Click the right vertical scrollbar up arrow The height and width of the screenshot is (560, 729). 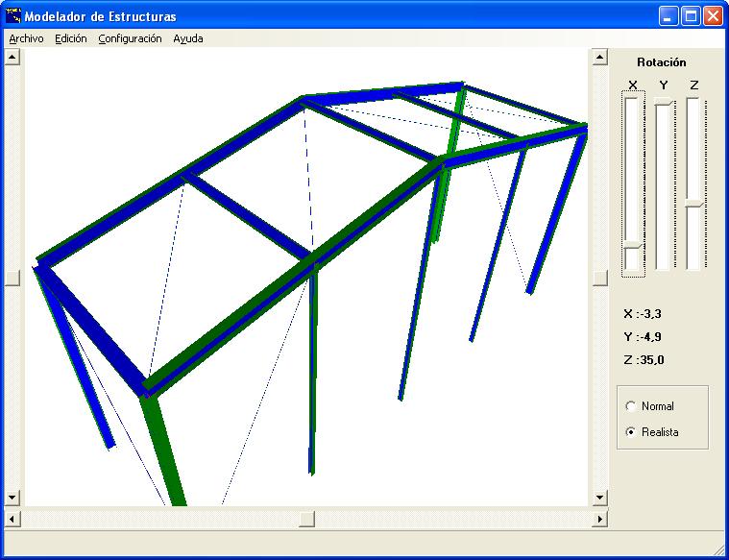click(x=599, y=57)
